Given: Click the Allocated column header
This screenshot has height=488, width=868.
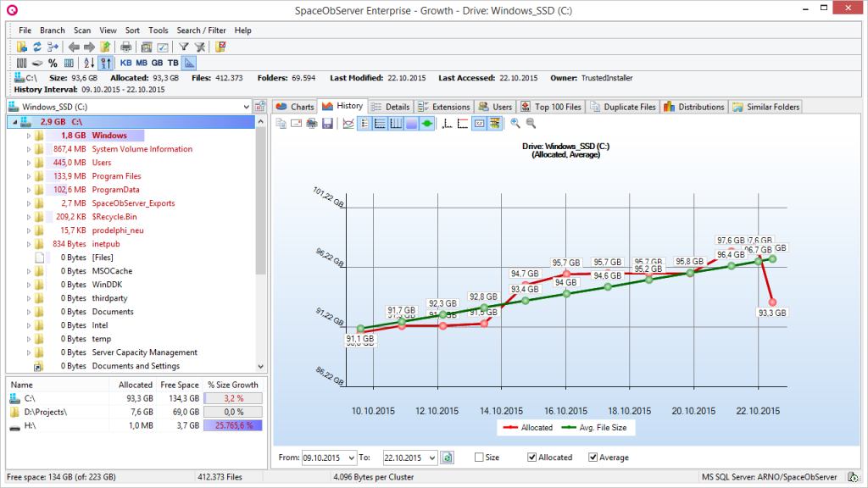Looking at the screenshot, I should (135, 385).
